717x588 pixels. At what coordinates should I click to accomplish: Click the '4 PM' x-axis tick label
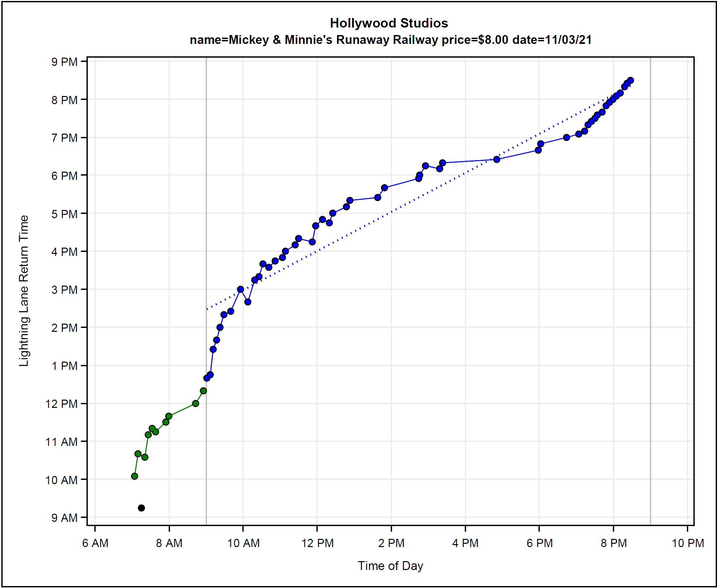click(465, 543)
